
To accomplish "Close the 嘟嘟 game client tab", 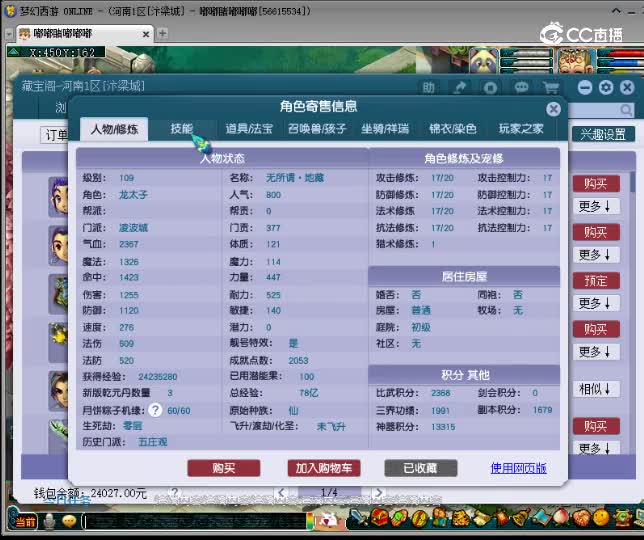I will (146, 34).
